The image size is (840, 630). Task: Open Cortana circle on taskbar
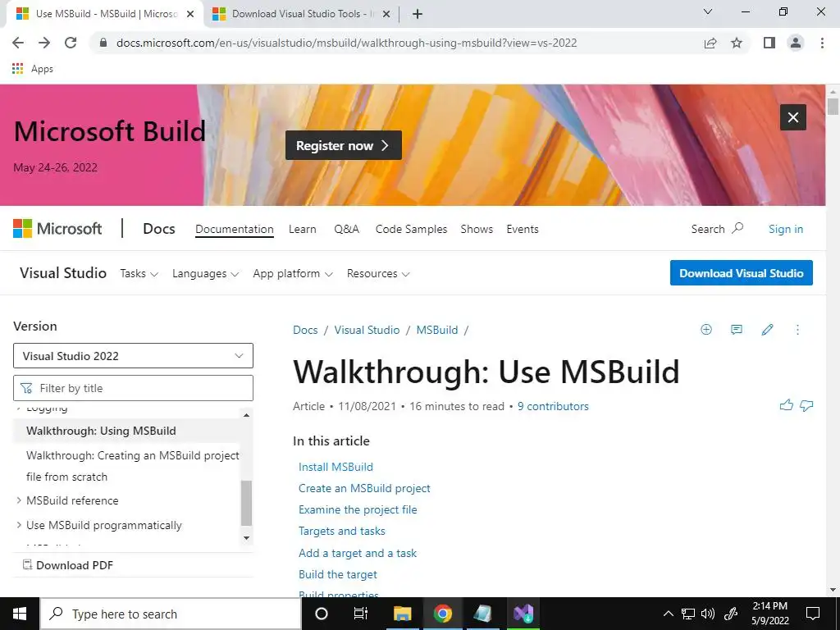pyautogui.click(x=321, y=614)
